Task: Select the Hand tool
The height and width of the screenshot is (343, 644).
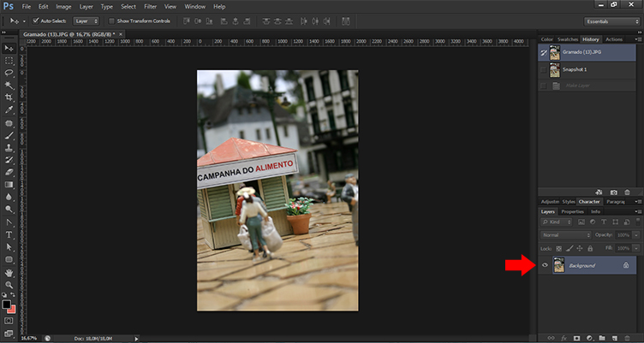Action: coord(9,272)
